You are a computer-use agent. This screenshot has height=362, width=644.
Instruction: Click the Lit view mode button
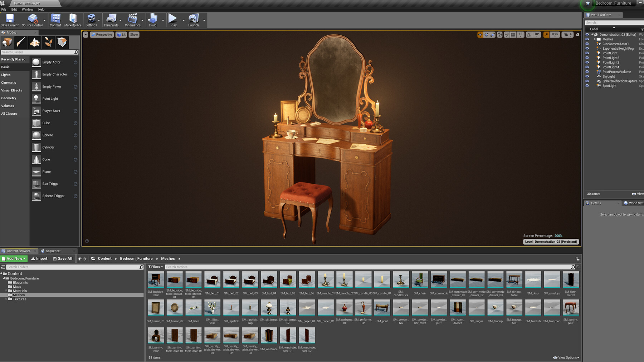point(121,35)
